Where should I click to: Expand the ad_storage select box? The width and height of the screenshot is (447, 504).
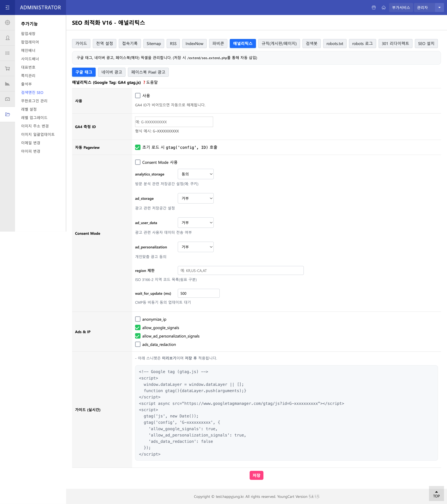coord(195,198)
